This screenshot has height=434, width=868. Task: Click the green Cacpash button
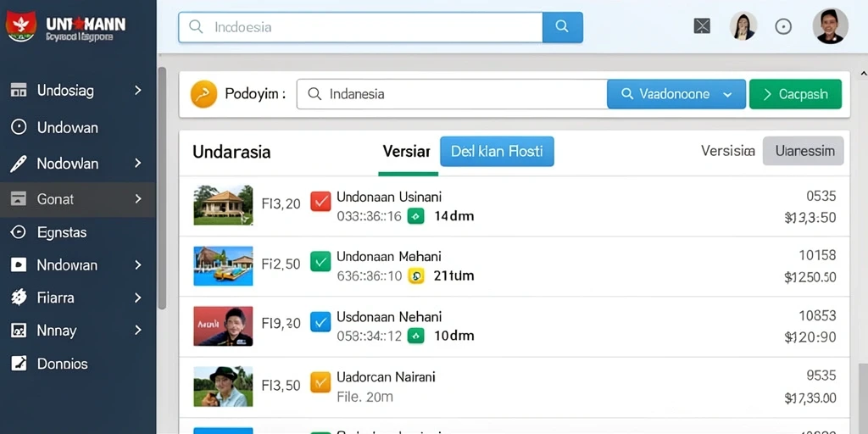pos(795,94)
